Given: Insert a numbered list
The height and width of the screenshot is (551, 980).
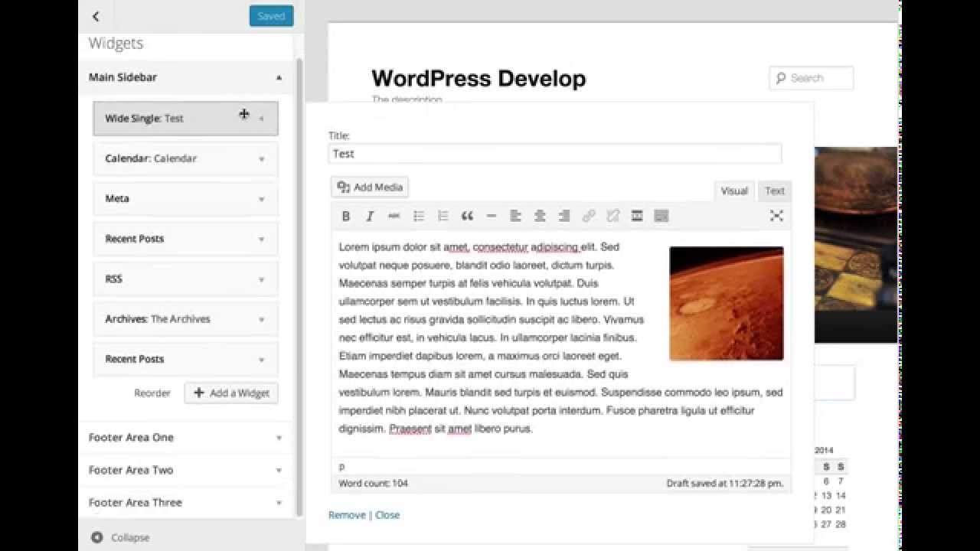Looking at the screenshot, I should tap(443, 217).
